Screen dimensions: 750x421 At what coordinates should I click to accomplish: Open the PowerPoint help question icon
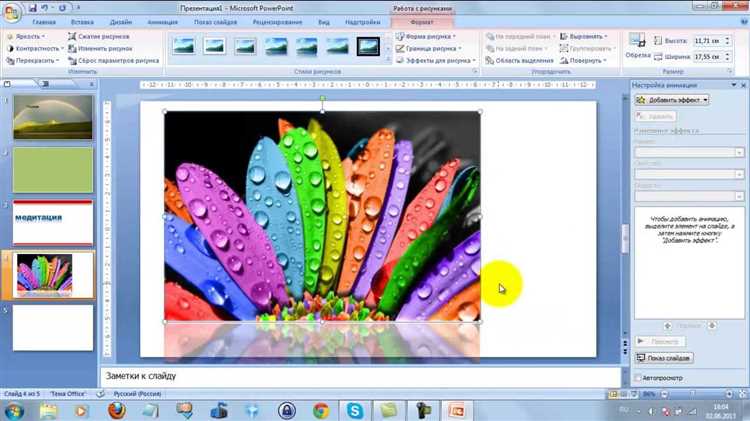[744, 22]
